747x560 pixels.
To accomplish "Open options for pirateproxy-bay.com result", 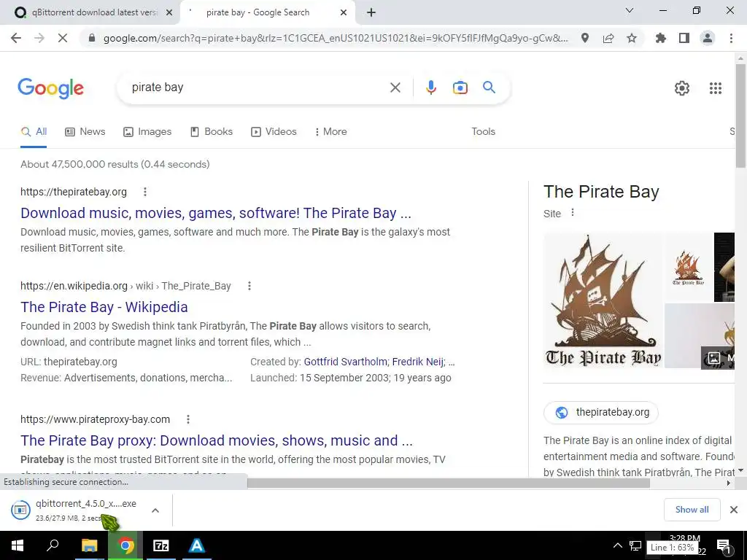I will 188,419.
